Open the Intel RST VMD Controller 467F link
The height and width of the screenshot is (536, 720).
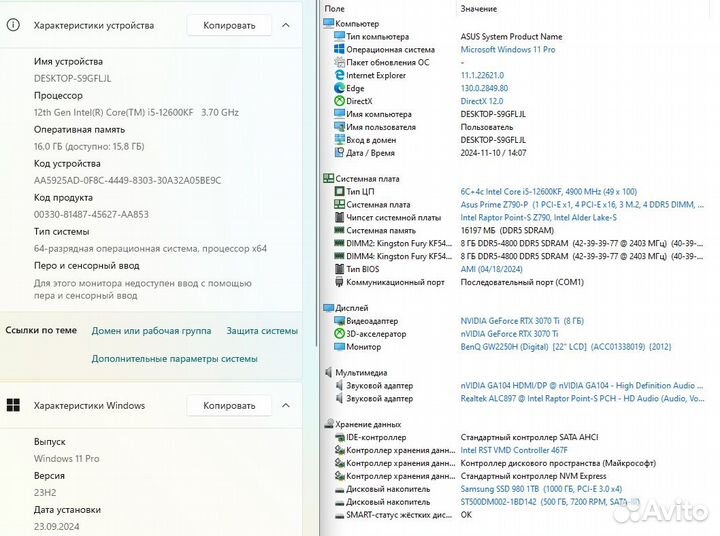[514, 450]
